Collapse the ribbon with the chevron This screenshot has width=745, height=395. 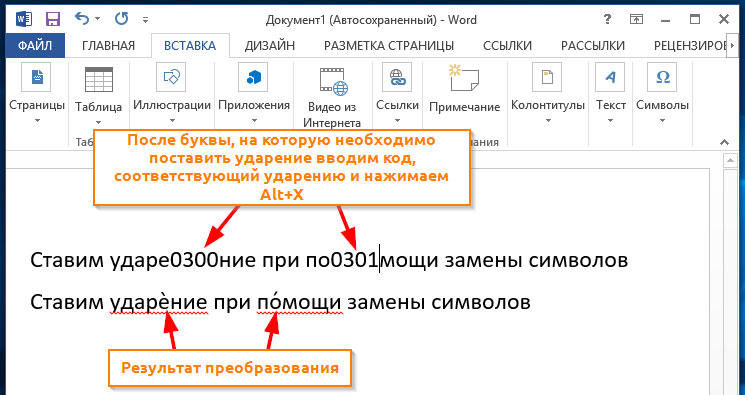[x=724, y=142]
